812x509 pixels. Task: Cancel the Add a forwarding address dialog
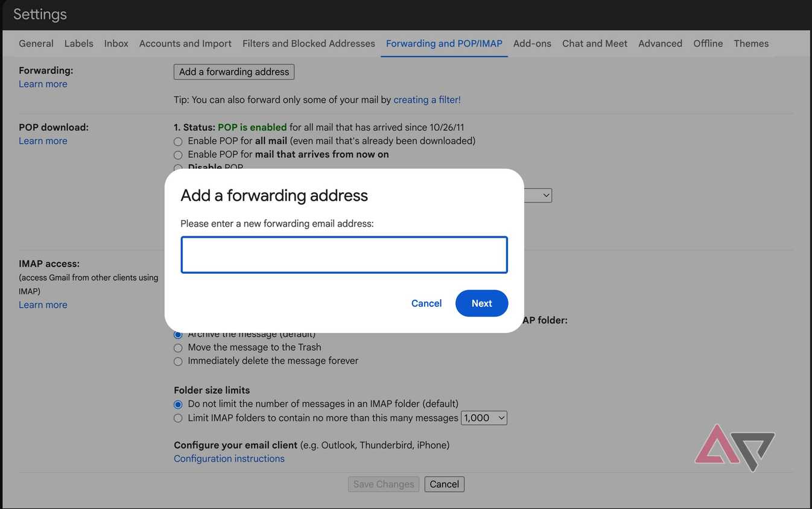427,303
